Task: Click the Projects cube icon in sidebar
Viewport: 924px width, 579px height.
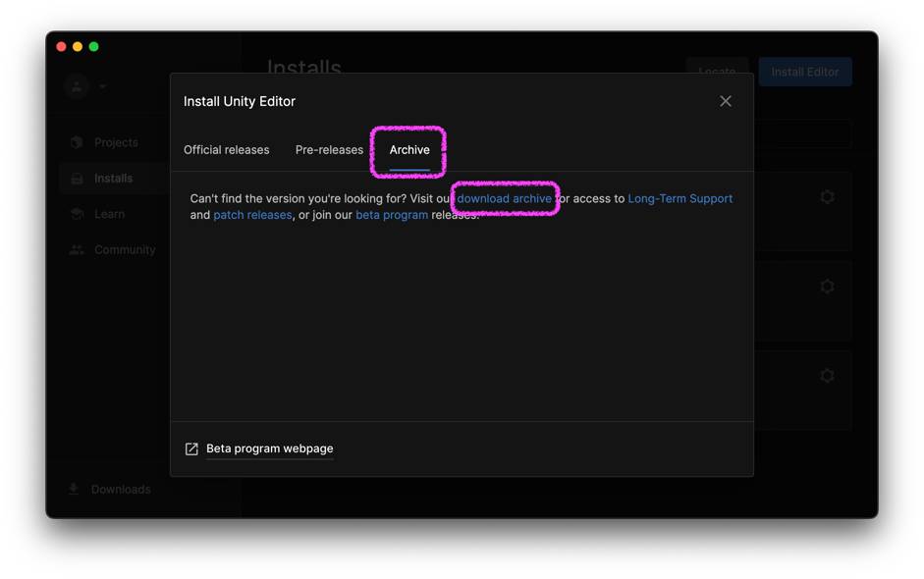Action: (77, 142)
